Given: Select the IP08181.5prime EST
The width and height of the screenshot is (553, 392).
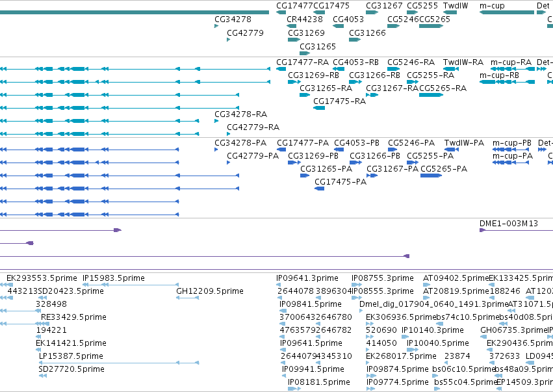Looking at the screenshot, I should pos(294,389).
